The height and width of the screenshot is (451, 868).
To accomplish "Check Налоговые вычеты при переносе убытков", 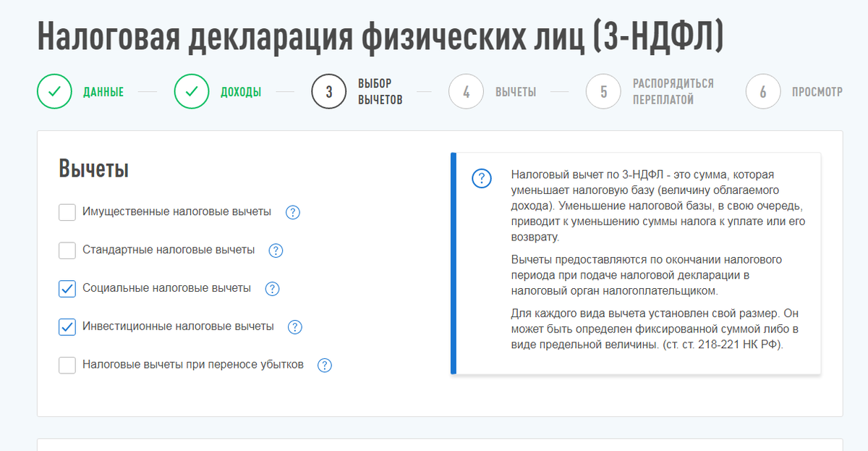I will pyautogui.click(x=67, y=366).
